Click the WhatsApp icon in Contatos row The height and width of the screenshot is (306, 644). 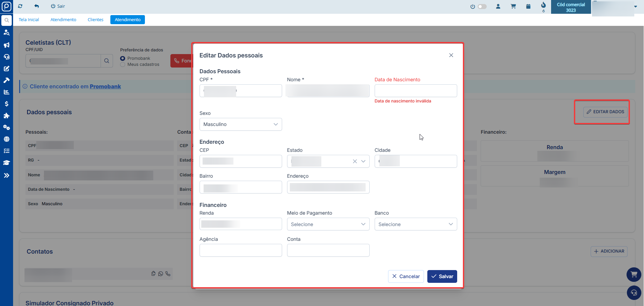pyautogui.click(x=161, y=274)
